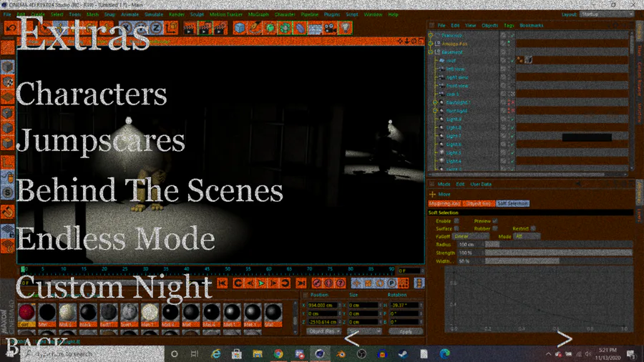Switch to the Soft Selection tab
This screenshot has height=362, width=644.
tap(512, 204)
